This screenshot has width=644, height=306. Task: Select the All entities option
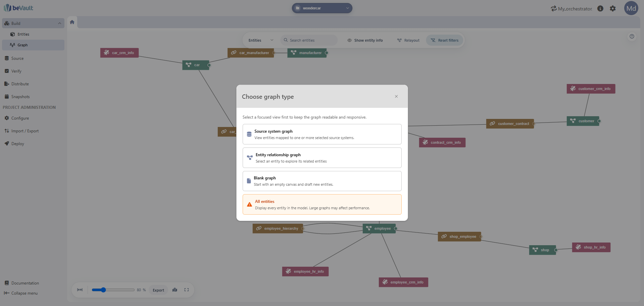[x=322, y=205]
